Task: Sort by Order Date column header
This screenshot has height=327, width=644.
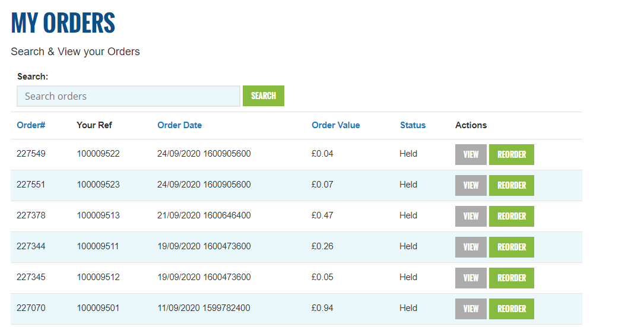Action: click(x=179, y=125)
